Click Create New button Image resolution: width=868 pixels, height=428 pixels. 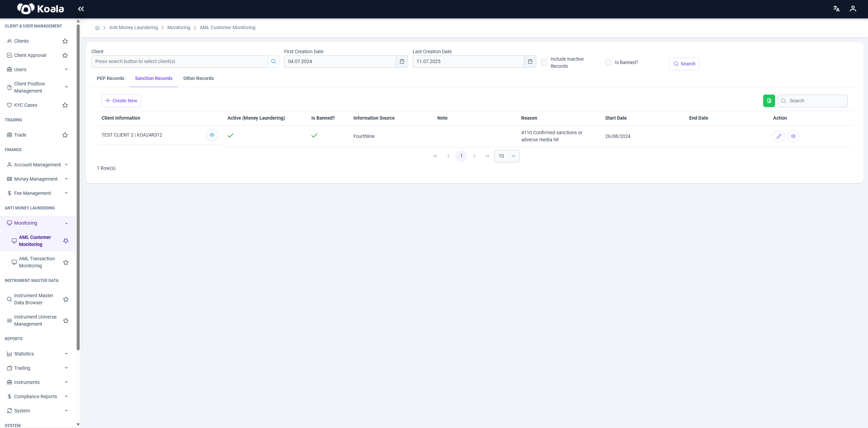pyautogui.click(x=121, y=101)
